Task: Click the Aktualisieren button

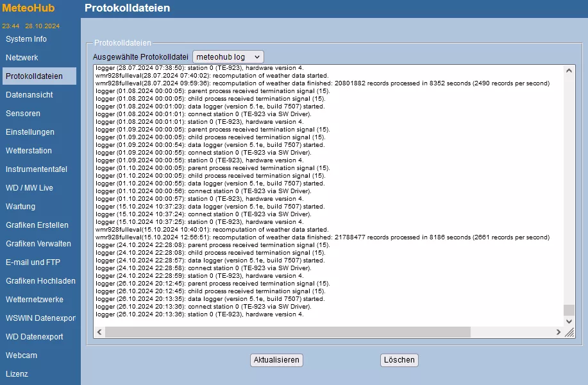Action: [x=276, y=360]
